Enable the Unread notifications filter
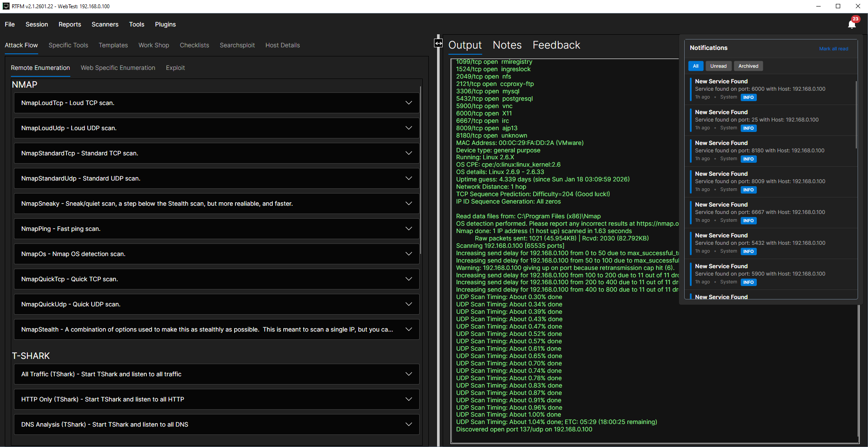The width and height of the screenshot is (868, 447). [718, 66]
